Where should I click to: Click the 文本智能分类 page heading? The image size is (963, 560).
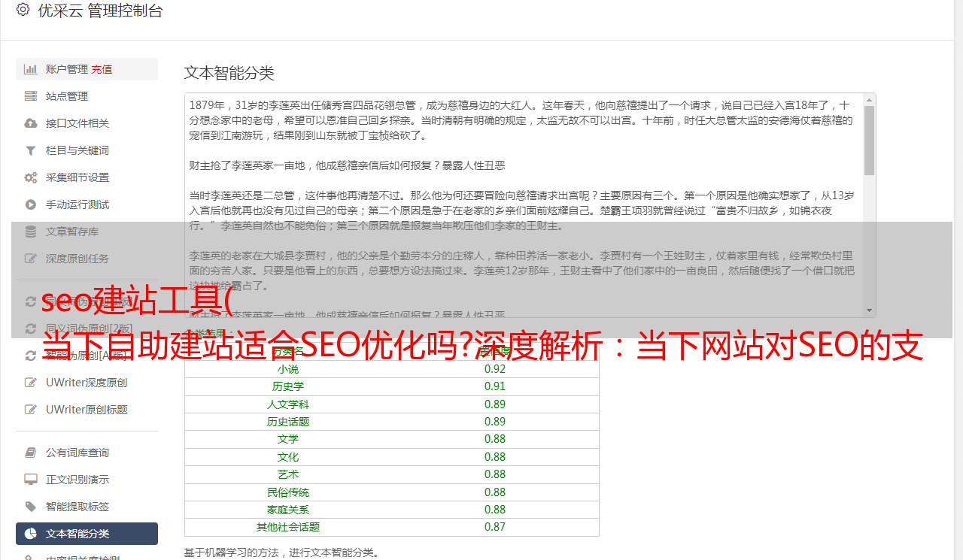tap(229, 73)
